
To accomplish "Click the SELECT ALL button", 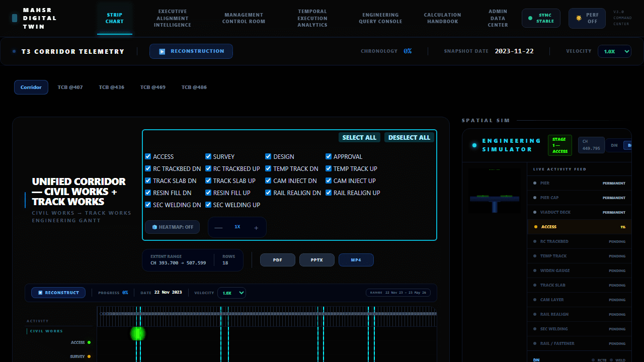I will coord(359,137).
